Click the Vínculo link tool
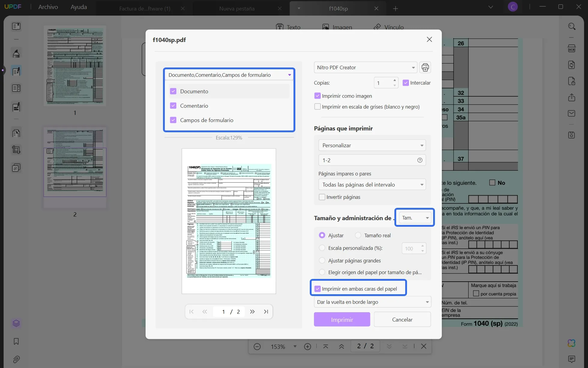The image size is (588, 368). 389,27
